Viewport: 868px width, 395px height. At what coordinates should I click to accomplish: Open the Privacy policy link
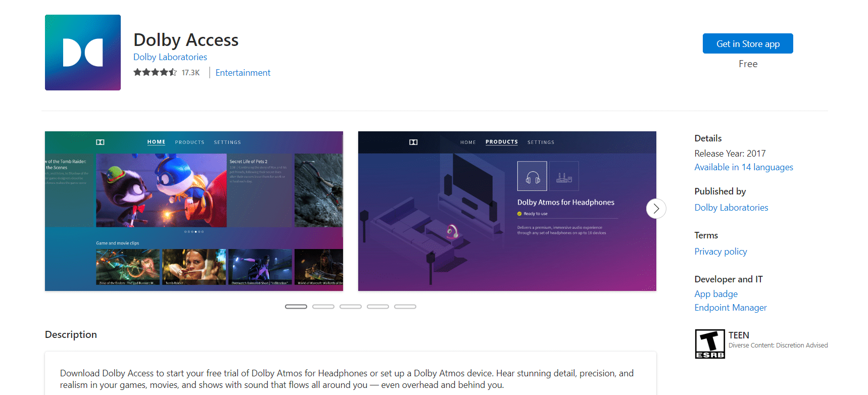tap(720, 252)
